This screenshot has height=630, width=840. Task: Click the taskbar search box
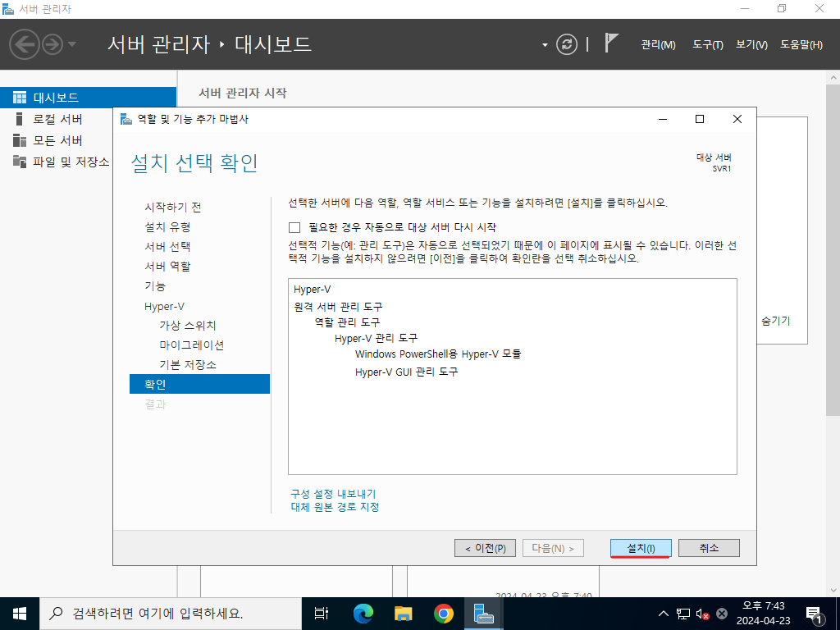(x=171, y=614)
